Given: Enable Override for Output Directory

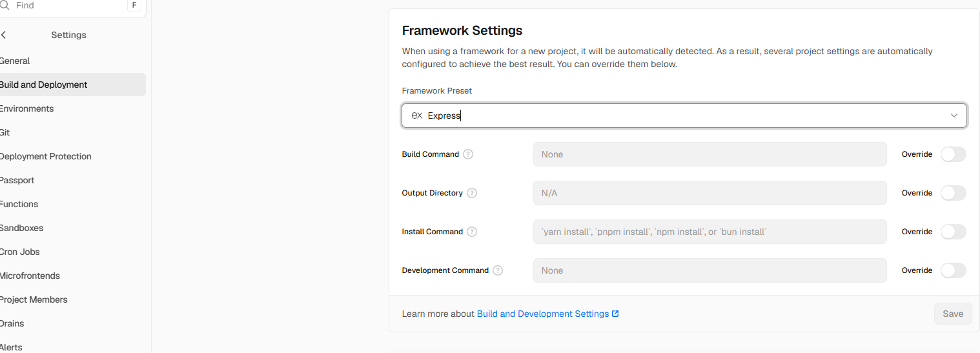Looking at the screenshot, I should (954, 193).
